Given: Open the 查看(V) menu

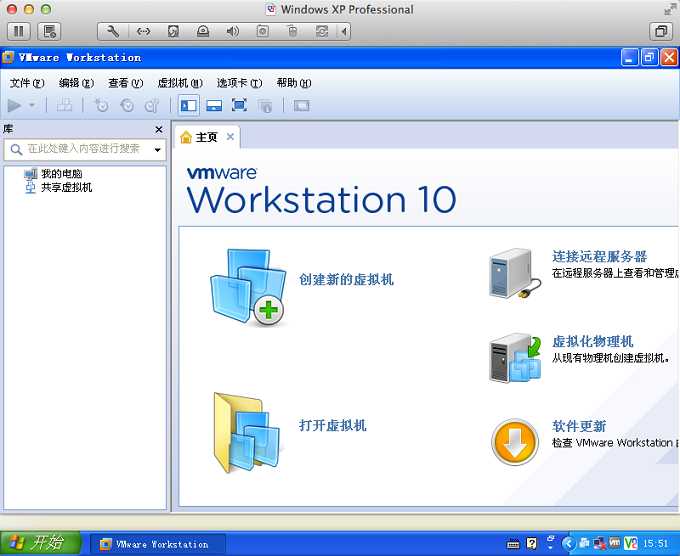Looking at the screenshot, I should (x=125, y=82).
